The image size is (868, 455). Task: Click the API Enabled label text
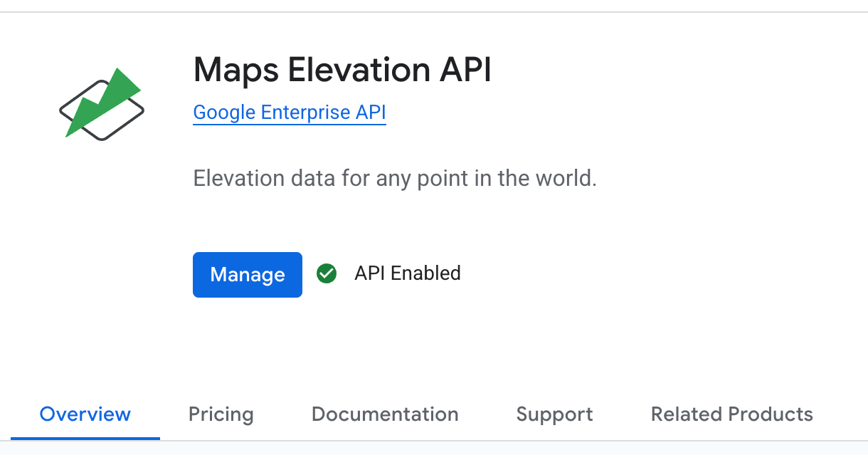(x=407, y=273)
